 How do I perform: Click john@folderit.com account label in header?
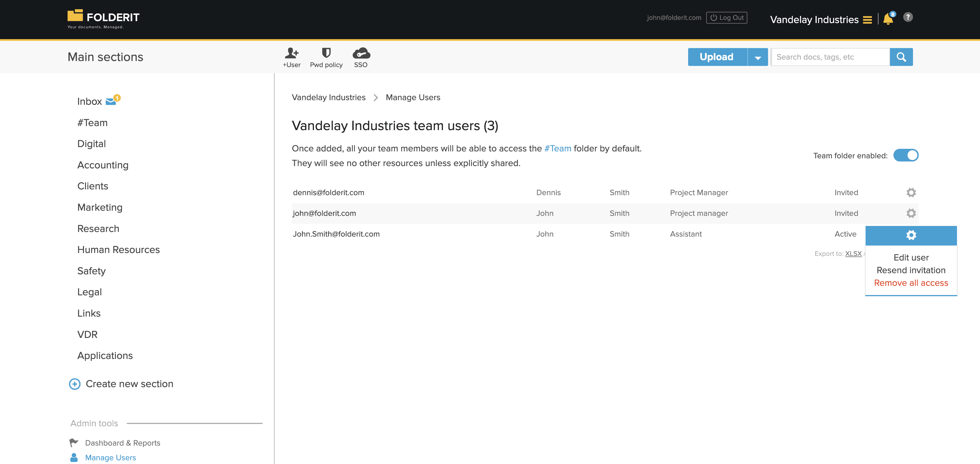(674, 18)
